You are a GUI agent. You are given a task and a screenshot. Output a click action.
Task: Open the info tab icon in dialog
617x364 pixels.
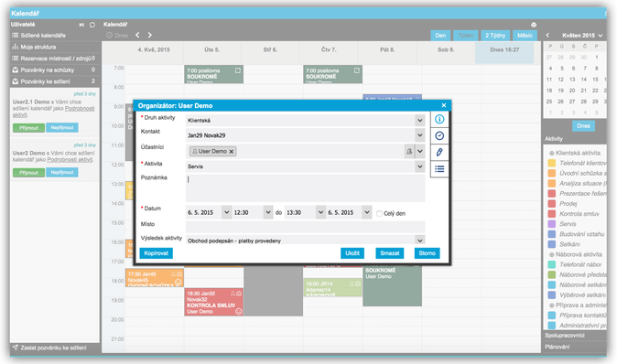(439, 119)
